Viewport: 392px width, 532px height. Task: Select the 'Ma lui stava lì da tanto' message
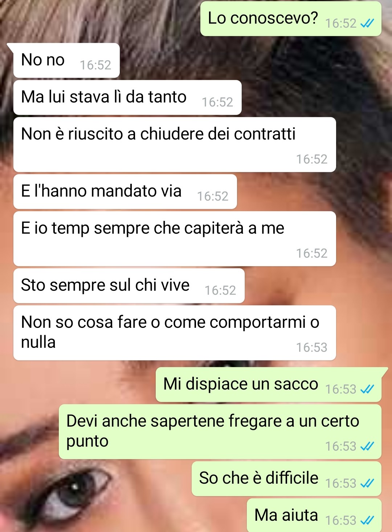(127, 97)
